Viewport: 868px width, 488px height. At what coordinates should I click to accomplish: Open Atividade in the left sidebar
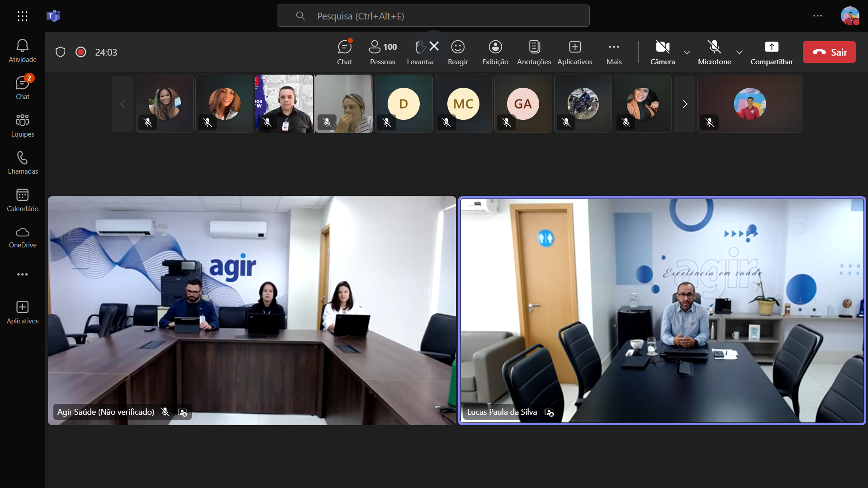pyautogui.click(x=23, y=51)
